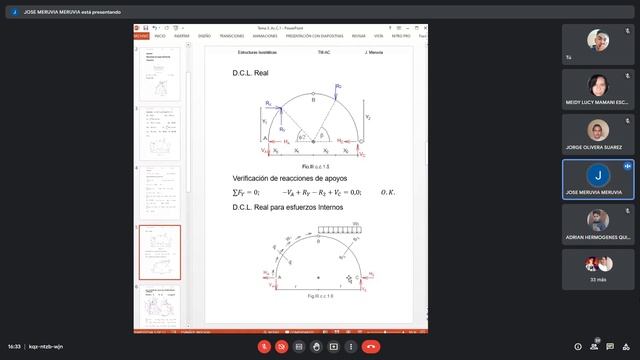Open the INSERTAR ribbon tab

click(182, 36)
